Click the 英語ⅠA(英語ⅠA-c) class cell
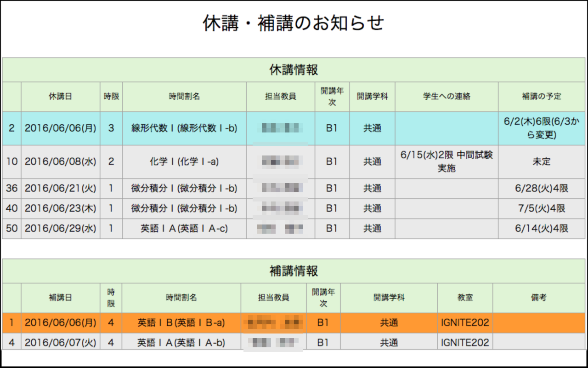588x368 pixels. coord(184,229)
